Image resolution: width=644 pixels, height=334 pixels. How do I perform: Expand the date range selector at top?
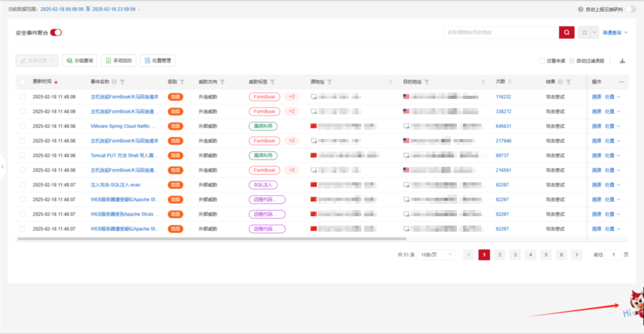pos(139,9)
